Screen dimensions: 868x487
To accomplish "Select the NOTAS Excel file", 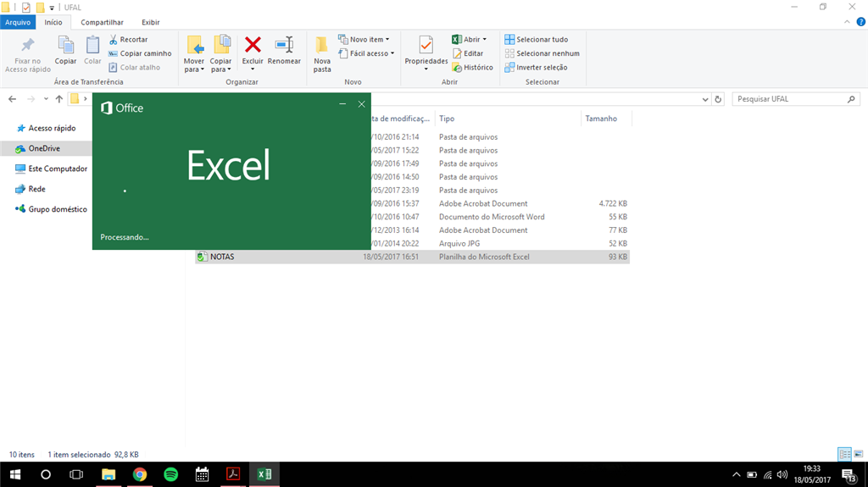I will 412,257.
